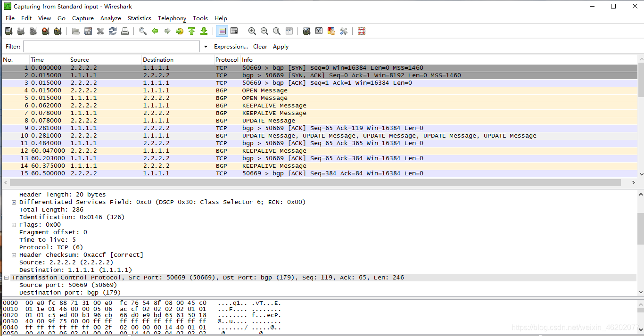Go back in packet history arrow
Image resolution: width=644 pixels, height=336 pixels.
click(x=155, y=31)
